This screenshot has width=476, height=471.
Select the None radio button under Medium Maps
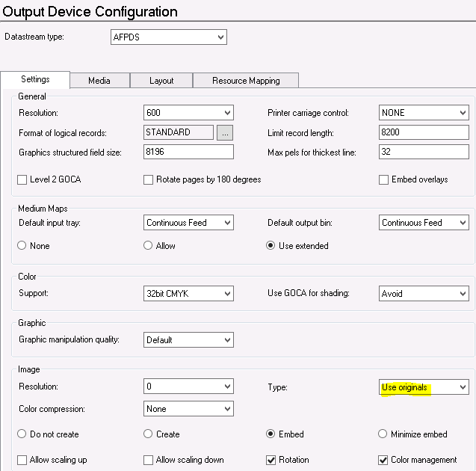click(22, 245)
